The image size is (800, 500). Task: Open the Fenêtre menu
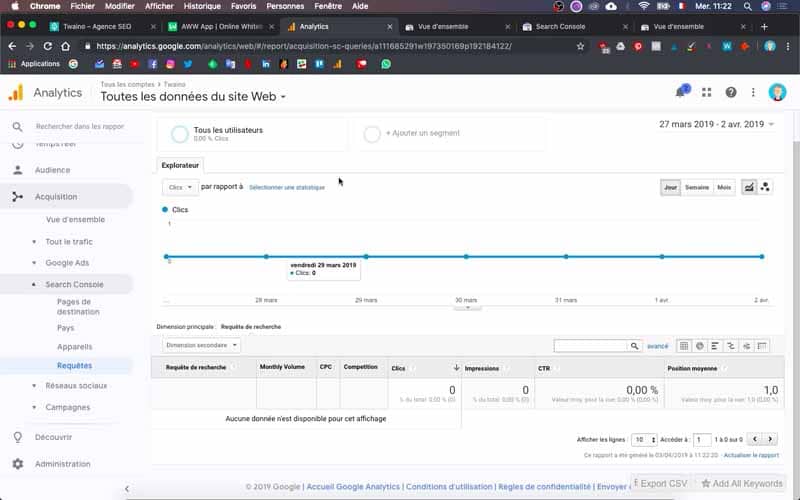(328, 6)
